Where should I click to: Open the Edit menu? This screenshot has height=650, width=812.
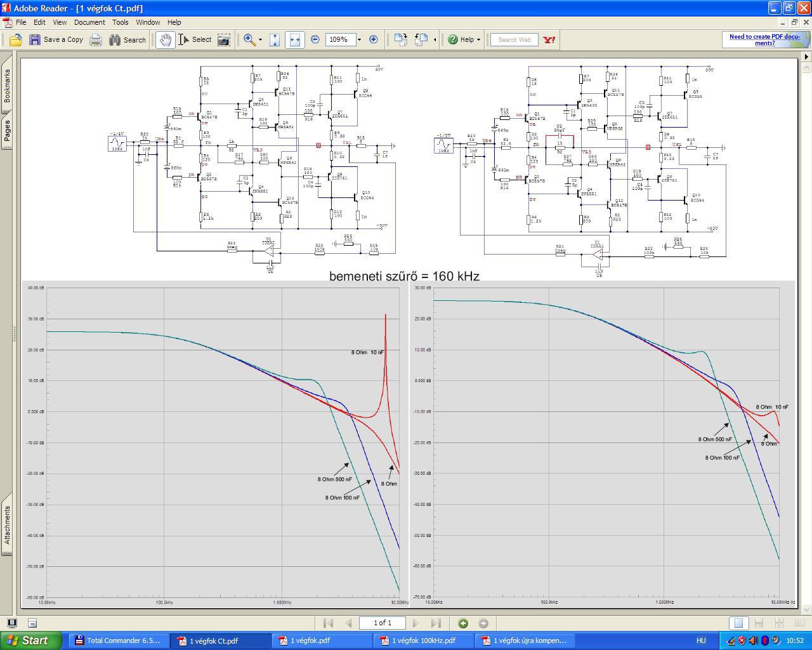click(39, 22)
